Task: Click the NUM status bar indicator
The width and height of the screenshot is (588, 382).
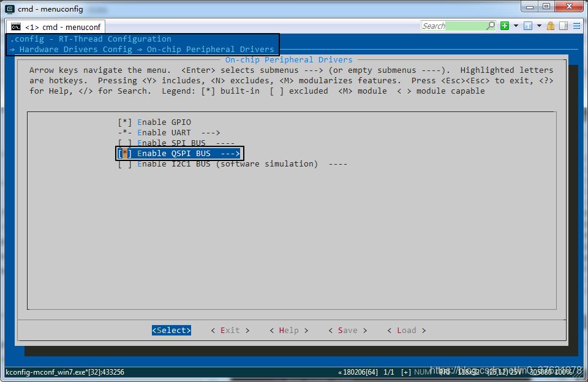Action: [422, 372]
